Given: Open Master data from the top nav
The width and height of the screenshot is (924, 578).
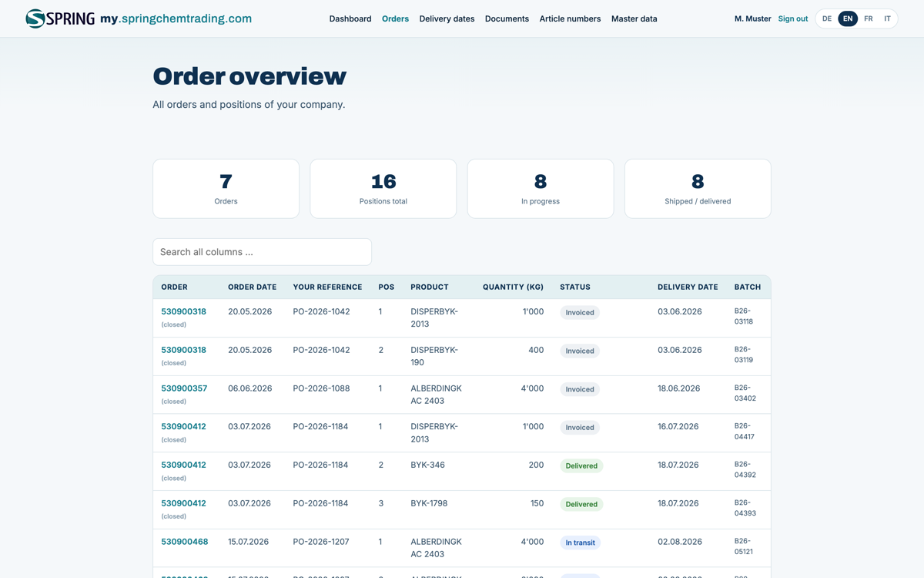Looking at the screenshot, I should point(634,18).
